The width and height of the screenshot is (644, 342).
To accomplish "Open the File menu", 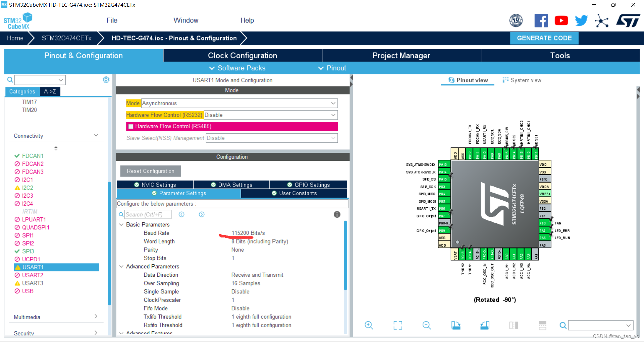I will [112, 20].
